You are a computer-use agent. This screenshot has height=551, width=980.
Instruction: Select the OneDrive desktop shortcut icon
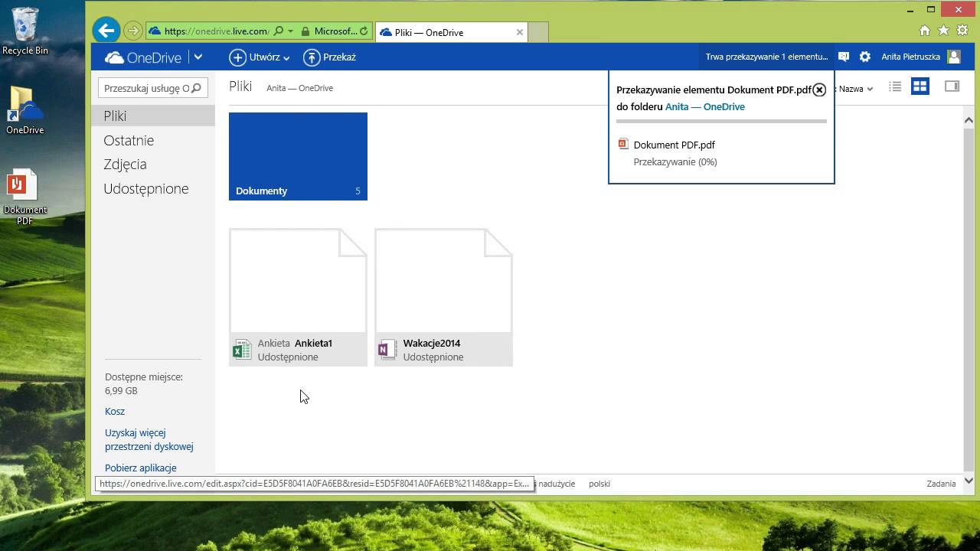click(x=25, y=110)
